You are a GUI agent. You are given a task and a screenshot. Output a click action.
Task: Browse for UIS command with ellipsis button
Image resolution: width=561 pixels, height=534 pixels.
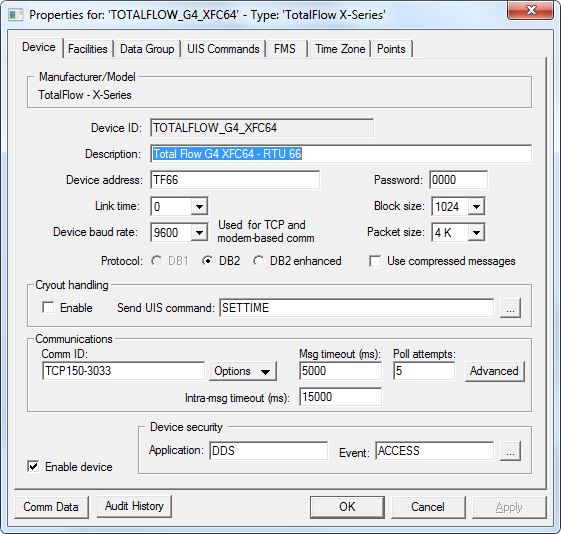pos(510,308)
